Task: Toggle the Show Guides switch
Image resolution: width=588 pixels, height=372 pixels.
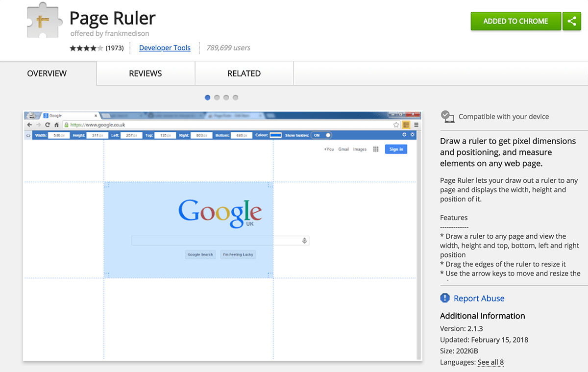Action: coord(321,135)
